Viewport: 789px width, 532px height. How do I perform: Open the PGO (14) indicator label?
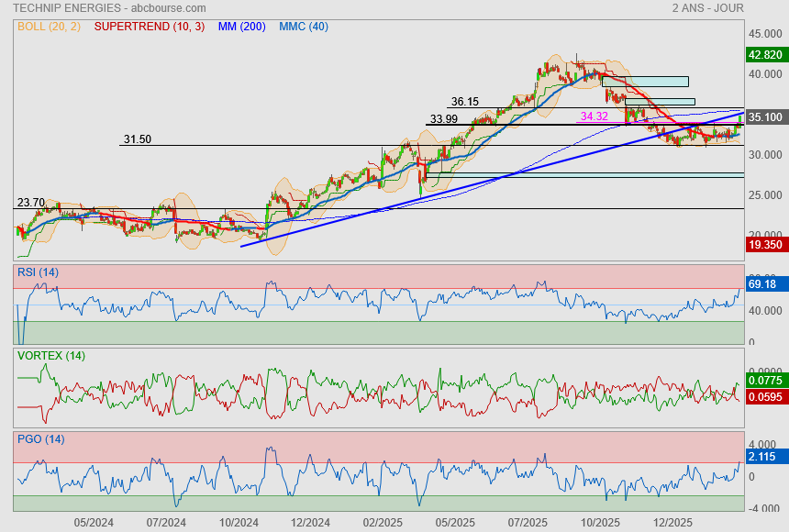[40, 438]
